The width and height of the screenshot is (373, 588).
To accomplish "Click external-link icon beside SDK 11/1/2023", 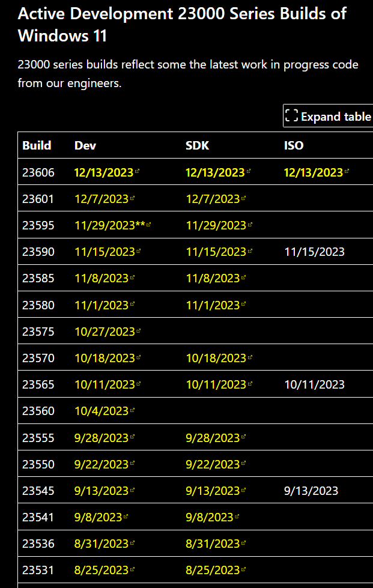I will pyautogui.click(x=243, y=305).
